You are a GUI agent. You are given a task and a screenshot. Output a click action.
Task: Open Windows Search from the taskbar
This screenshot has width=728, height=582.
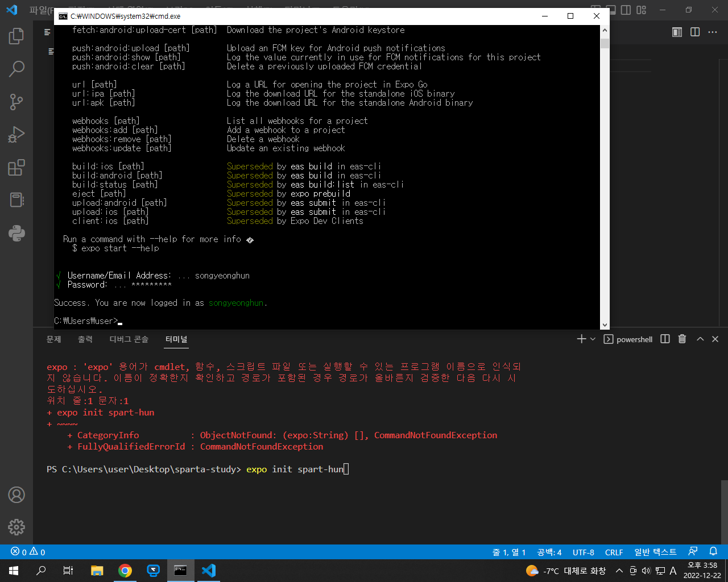[x=41, y=571]
